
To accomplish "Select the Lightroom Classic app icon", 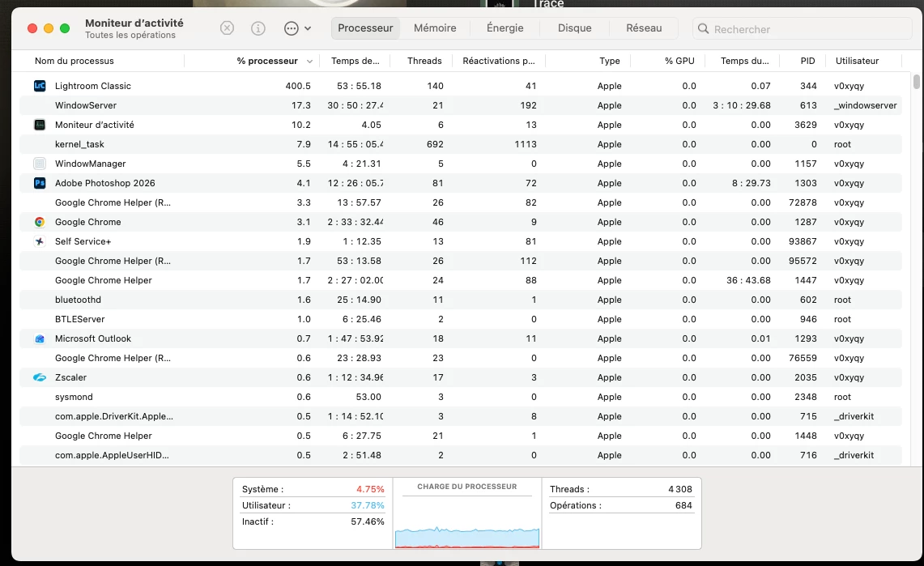I will [40, 85].
